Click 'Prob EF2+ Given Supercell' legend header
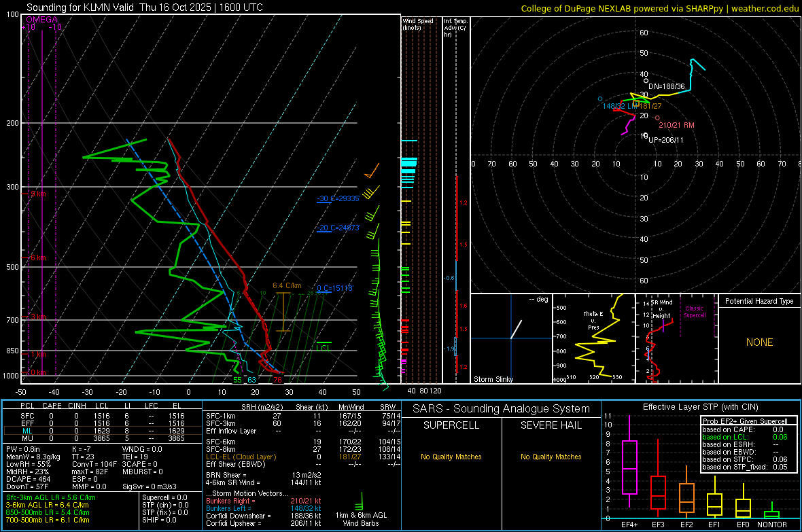The height and width of the screenshot is (532, 802). [745, 421]
